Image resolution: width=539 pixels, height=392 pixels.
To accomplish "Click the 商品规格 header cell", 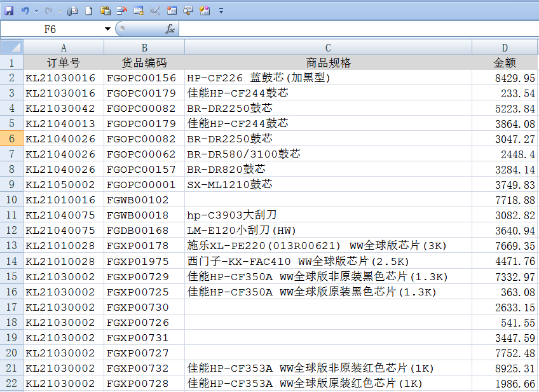I will pos(328,62).
